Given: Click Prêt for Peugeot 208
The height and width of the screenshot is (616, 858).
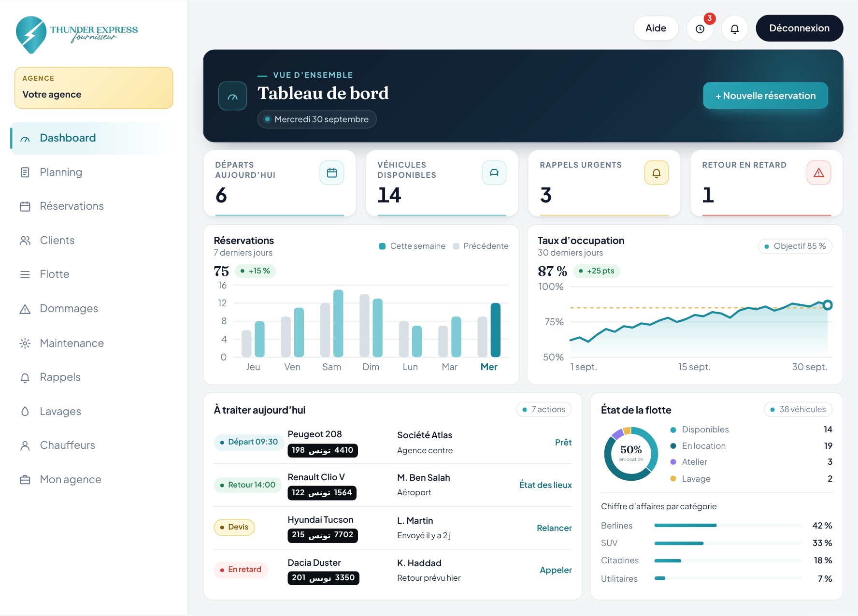Looking at the screenshot, I should 563,443.
